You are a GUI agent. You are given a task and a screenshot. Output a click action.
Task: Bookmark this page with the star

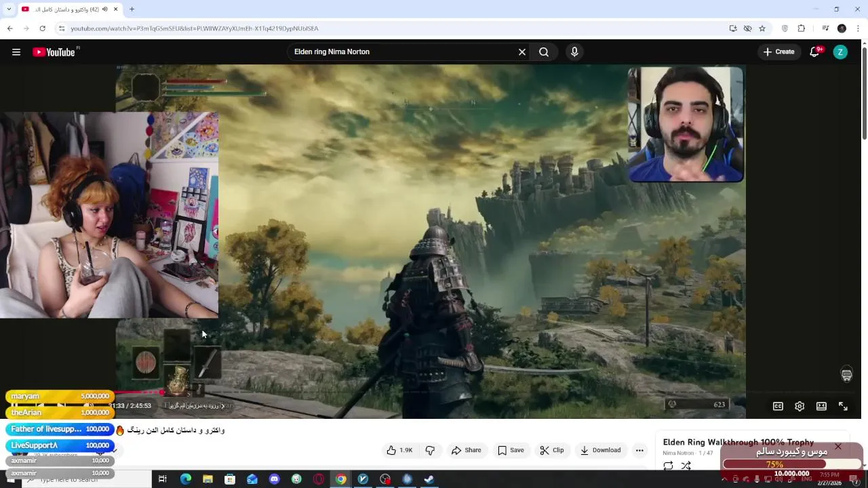point(762,28)
